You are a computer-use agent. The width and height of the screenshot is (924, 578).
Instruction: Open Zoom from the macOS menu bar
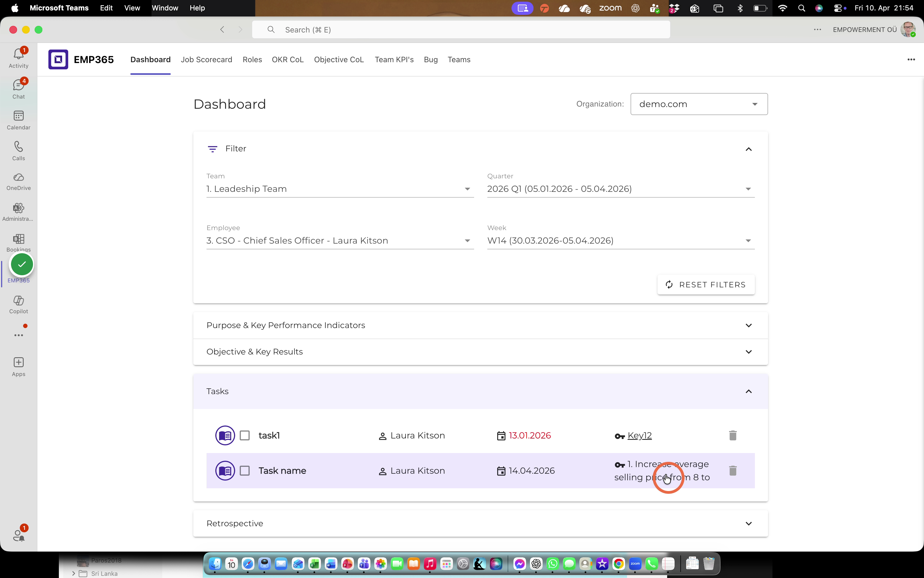point(610,8)
